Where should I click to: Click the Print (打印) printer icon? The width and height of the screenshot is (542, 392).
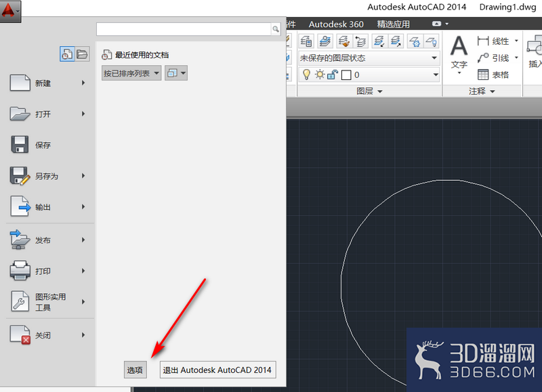click(x=20, y=270)
